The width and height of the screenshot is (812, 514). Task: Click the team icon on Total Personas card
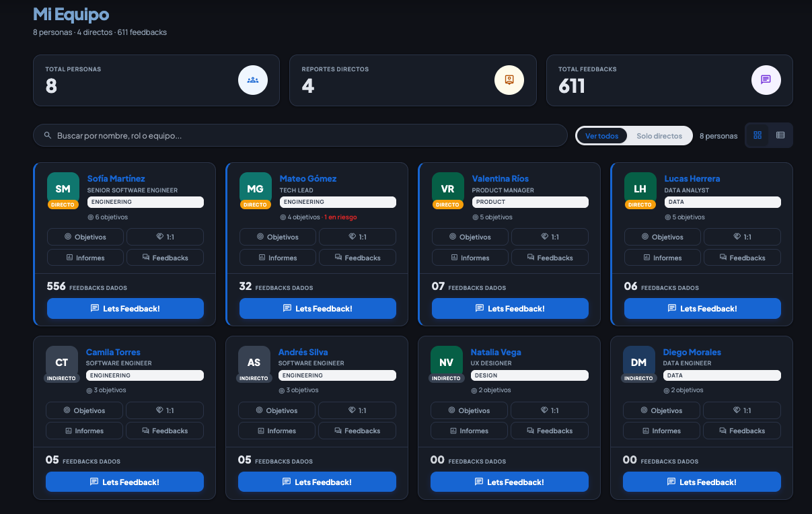[x=253, y=79]
